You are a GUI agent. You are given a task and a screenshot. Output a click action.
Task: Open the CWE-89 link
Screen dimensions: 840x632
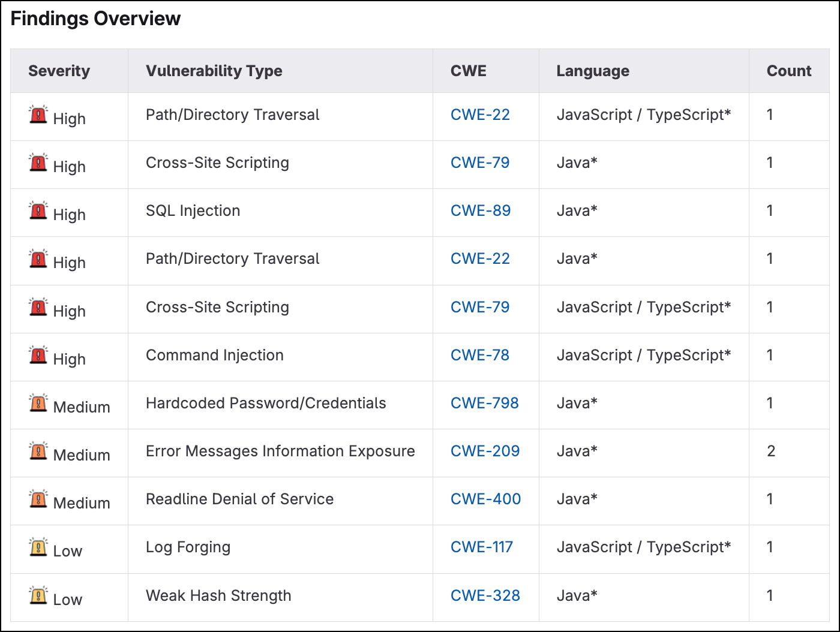click(x=480, y=211)
